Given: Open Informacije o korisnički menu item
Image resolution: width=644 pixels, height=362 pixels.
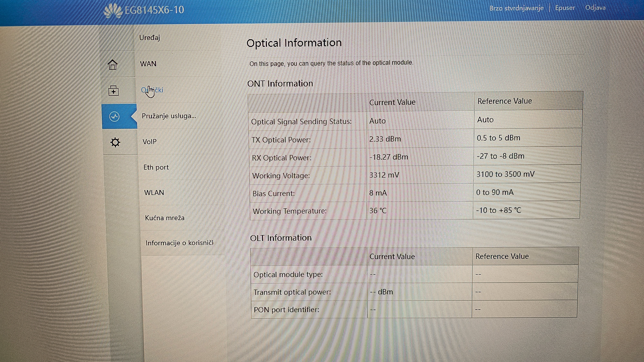Looking at the screenshot, I should pos(179,243).
